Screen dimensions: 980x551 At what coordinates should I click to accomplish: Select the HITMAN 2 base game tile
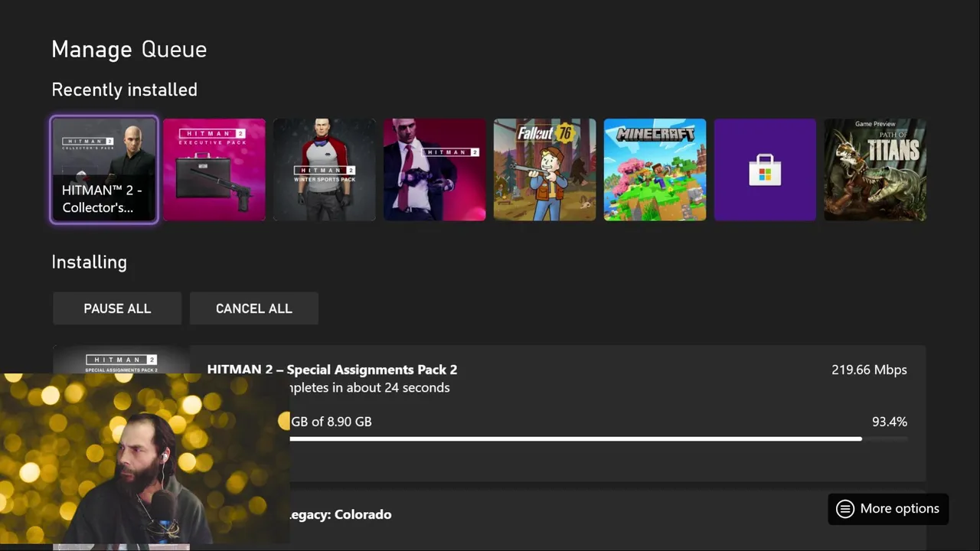point(435,170)
